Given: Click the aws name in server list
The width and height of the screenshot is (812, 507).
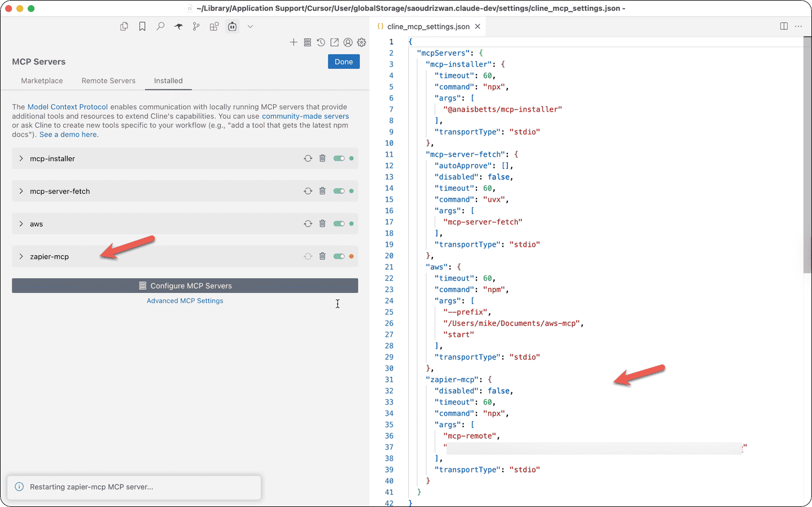Looking at the screenshot, I should [x=37, y=224].
